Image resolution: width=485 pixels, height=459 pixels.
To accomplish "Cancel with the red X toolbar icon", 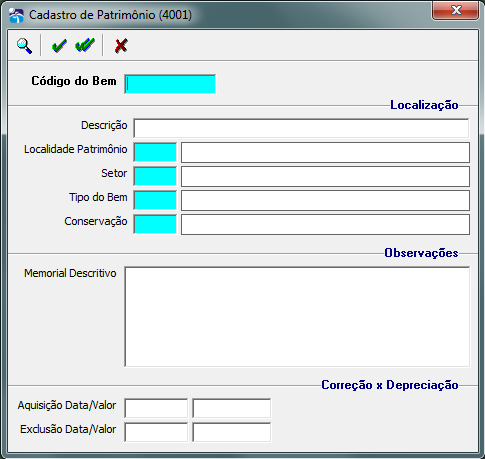I will click(121, 46).
